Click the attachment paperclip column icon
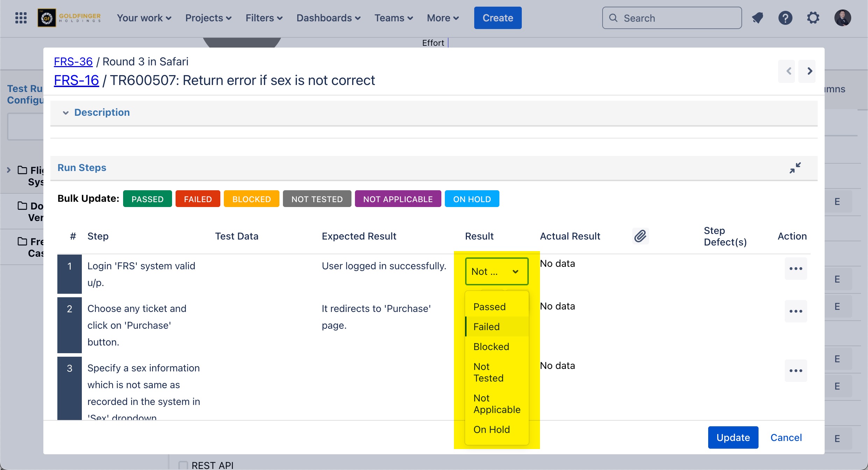 [x=640, y=236]
